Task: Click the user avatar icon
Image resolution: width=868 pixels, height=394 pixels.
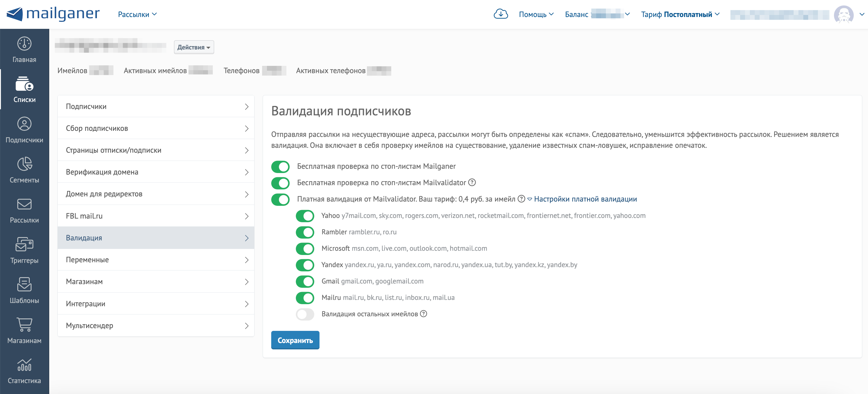Action: pos(843,15)
